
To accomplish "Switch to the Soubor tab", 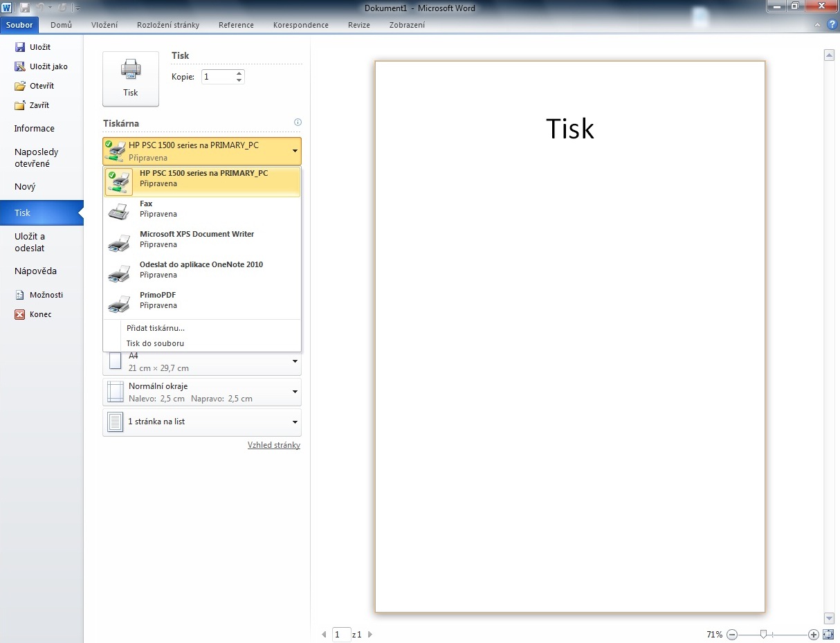I will click(x=19, y=25).
